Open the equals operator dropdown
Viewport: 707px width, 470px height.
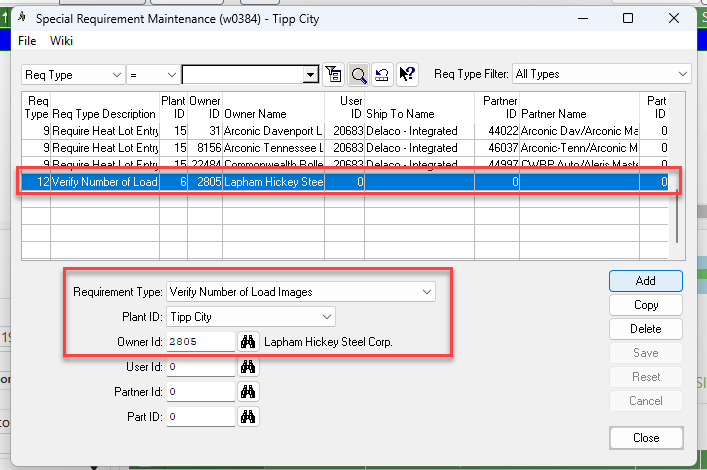[152, 74]
